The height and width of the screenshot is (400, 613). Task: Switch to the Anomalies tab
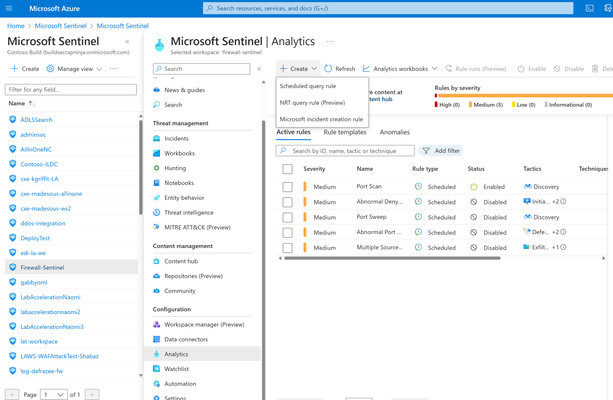(x=395, y=132)
